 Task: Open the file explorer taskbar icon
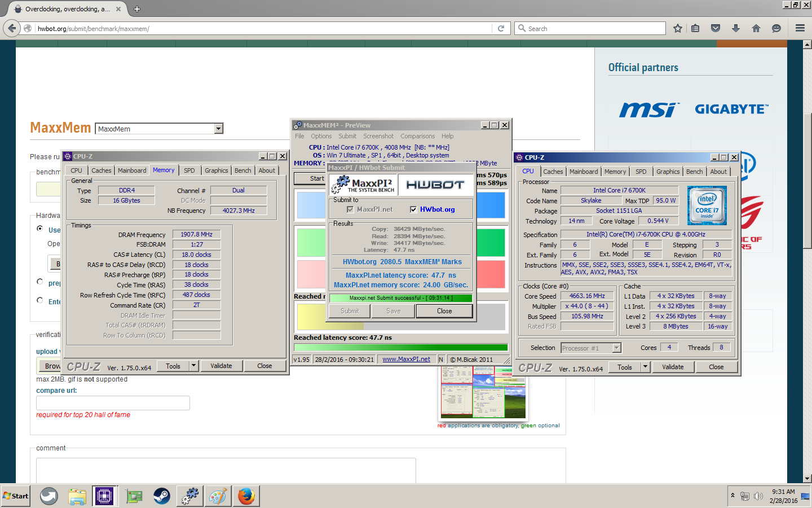click(x=77, y=496)
